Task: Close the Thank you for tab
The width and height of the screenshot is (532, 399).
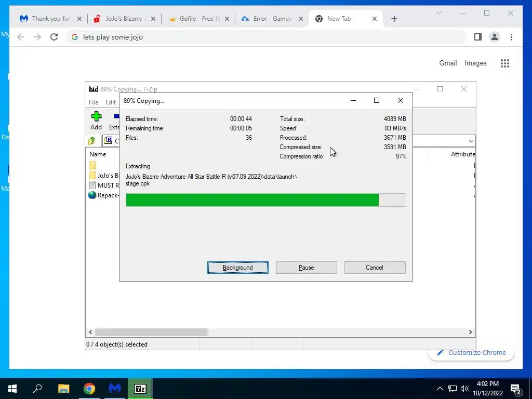Action: 79,19
